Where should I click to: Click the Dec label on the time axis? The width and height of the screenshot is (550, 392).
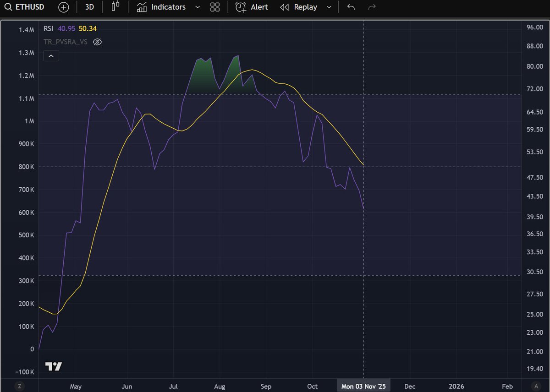click(410, 386)
